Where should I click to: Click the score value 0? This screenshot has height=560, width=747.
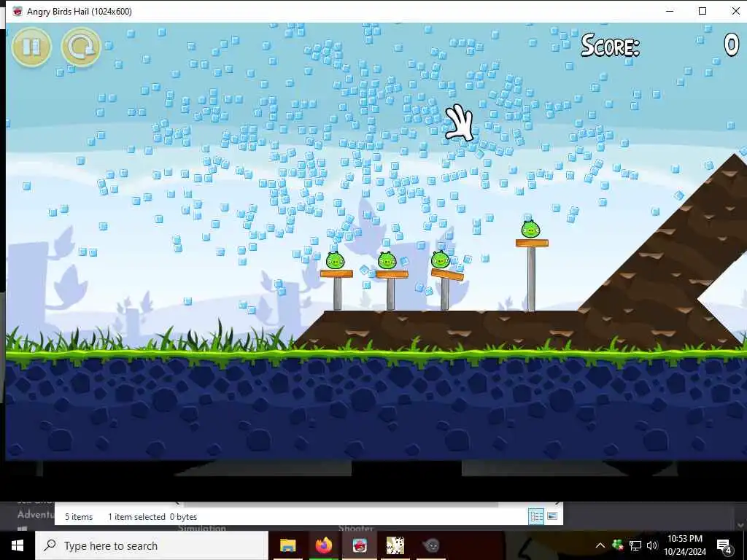pos(731,46)
